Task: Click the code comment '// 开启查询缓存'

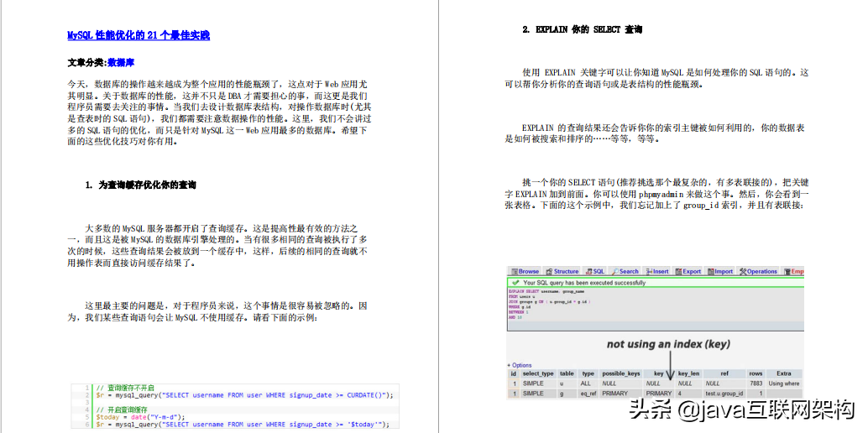Action: click(x=122, y=410)
